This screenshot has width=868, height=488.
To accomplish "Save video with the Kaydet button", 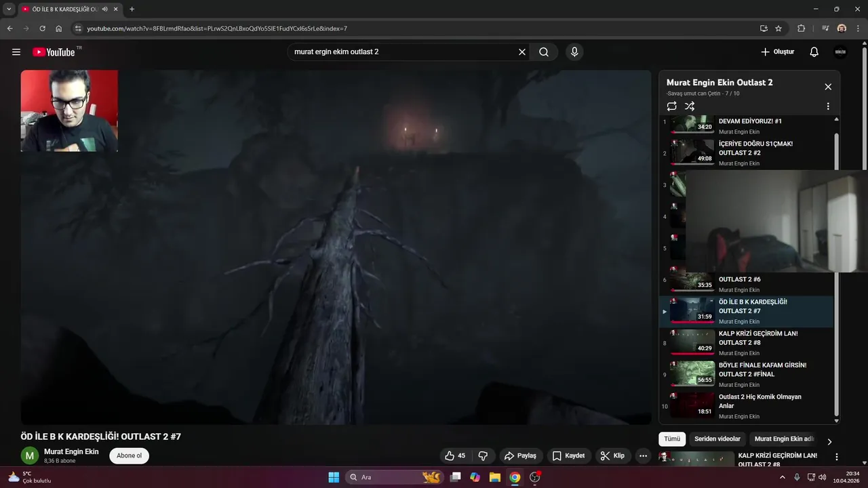I will click(568, 456).
